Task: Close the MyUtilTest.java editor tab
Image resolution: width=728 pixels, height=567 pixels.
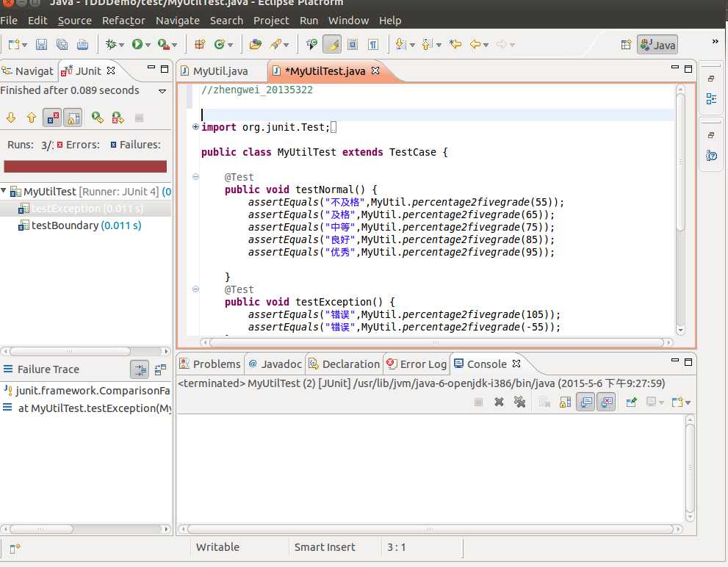Action: [375, 71]
